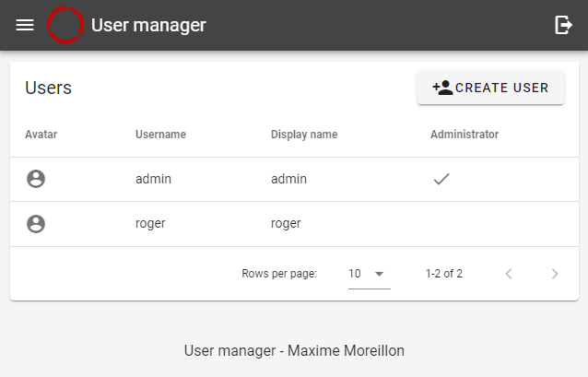
Task: Sort by the Administrator column header
Action: click(465, 135)
